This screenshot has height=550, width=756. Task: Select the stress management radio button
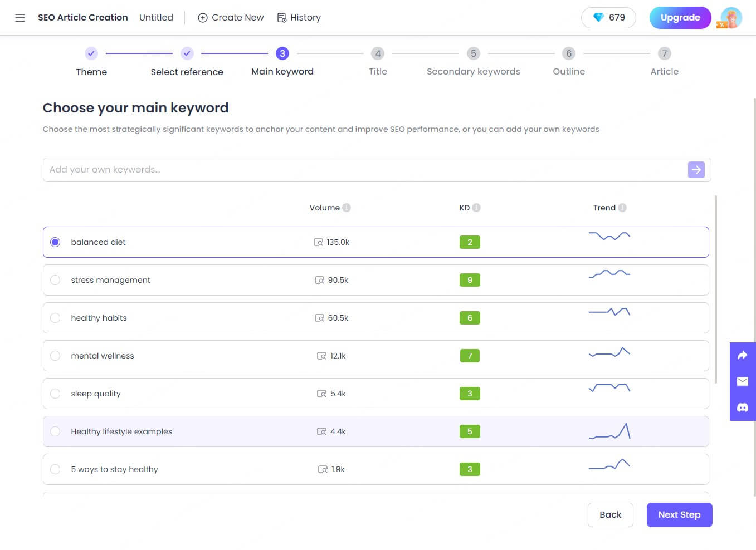tap(55, 280)
